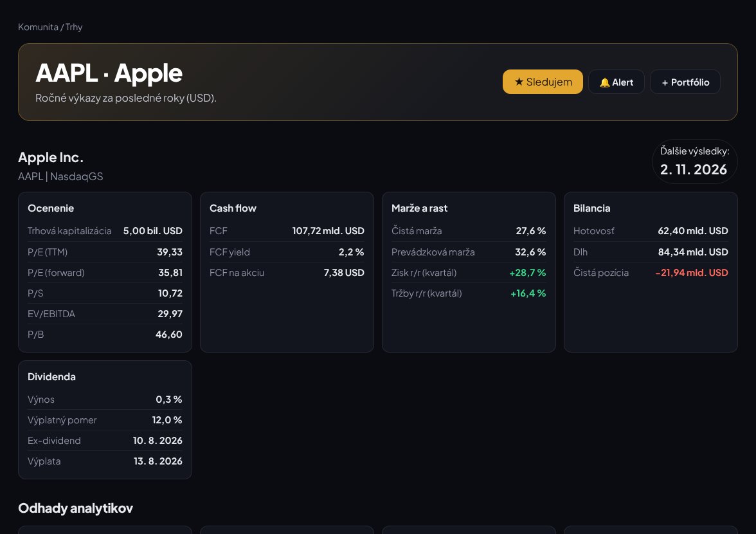Click the Tržby r/r growth value +16,4 %
The width and height of the screenshot is (756, 534).
point(528,293)
